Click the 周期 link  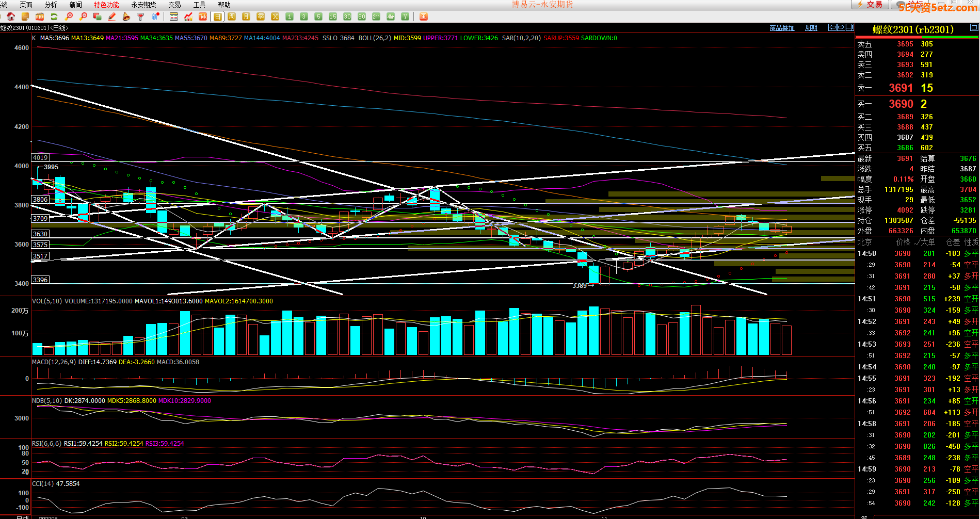coord(811,28)
